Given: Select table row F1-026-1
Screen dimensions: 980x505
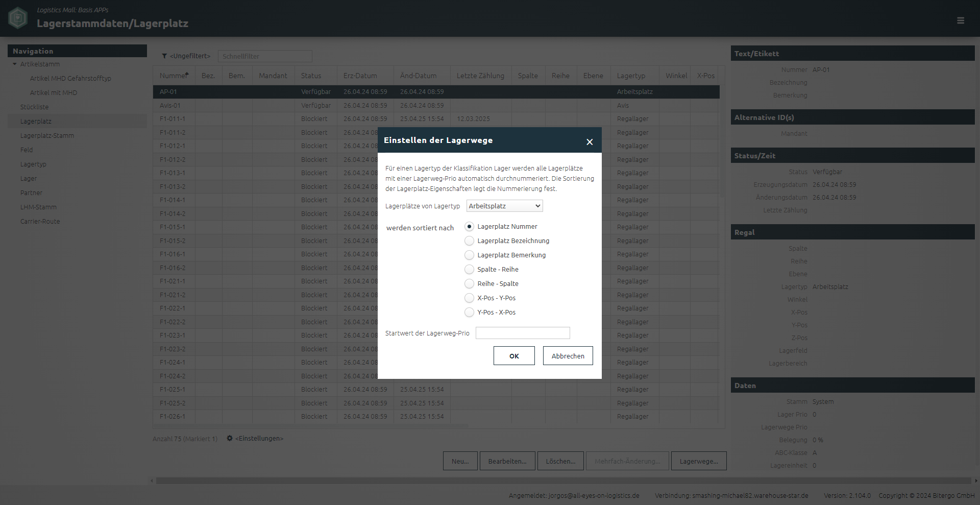Looking at the screenshot, I should [x=436, y=417].
